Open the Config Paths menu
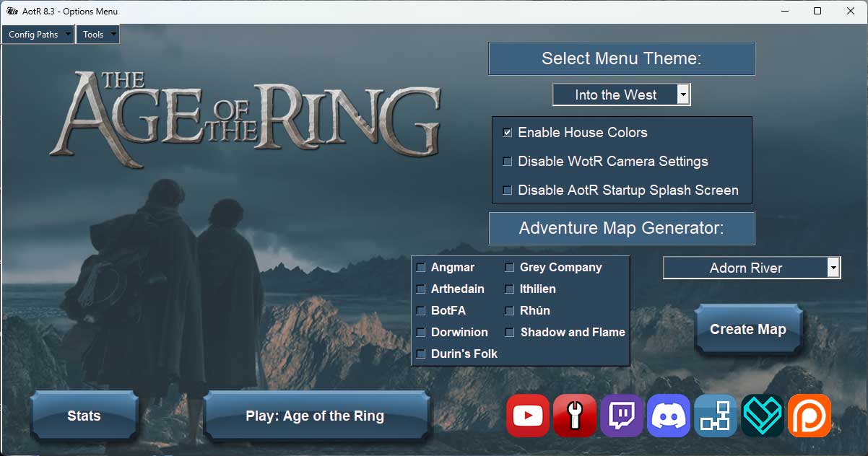 click(38, 35)
